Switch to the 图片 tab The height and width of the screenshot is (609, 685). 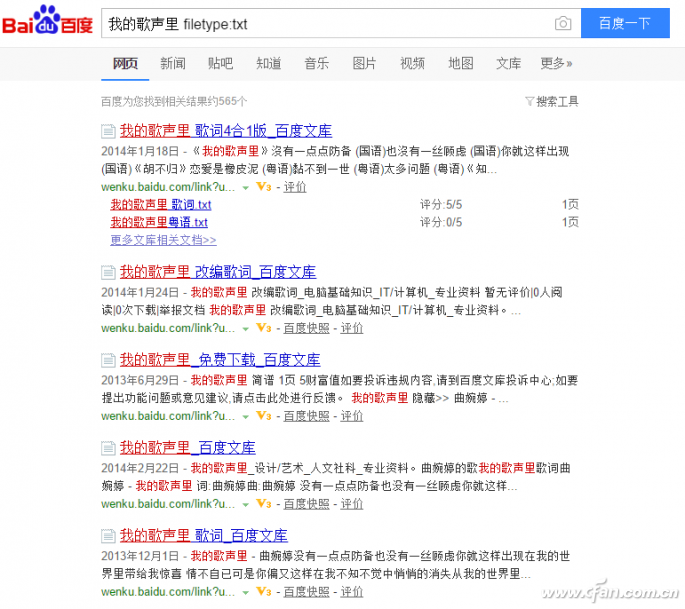click(364, 64)
